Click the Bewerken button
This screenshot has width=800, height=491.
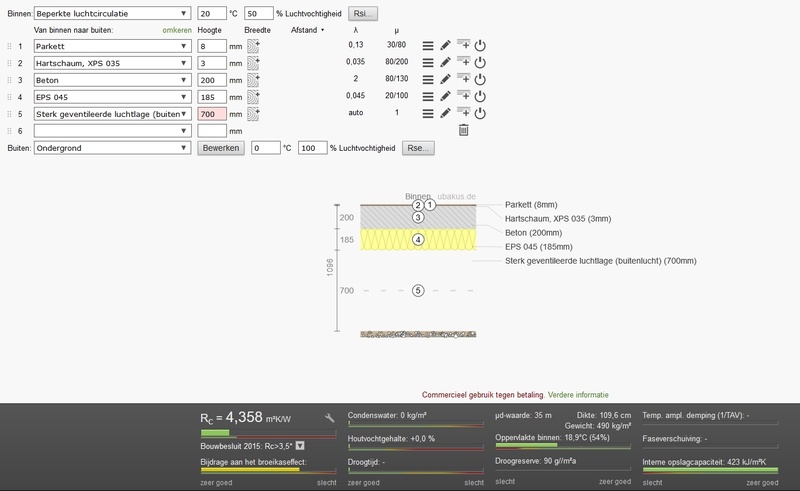point(221,148)
